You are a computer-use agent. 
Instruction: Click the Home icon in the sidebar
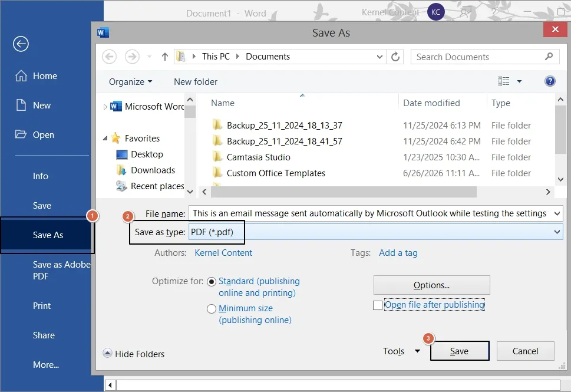tap(21, 76)
